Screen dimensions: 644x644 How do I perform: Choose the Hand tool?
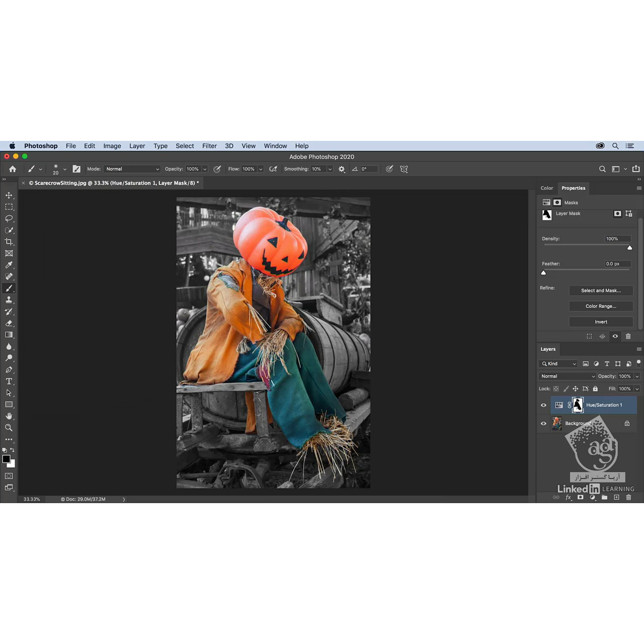click(x=9, y=416)
